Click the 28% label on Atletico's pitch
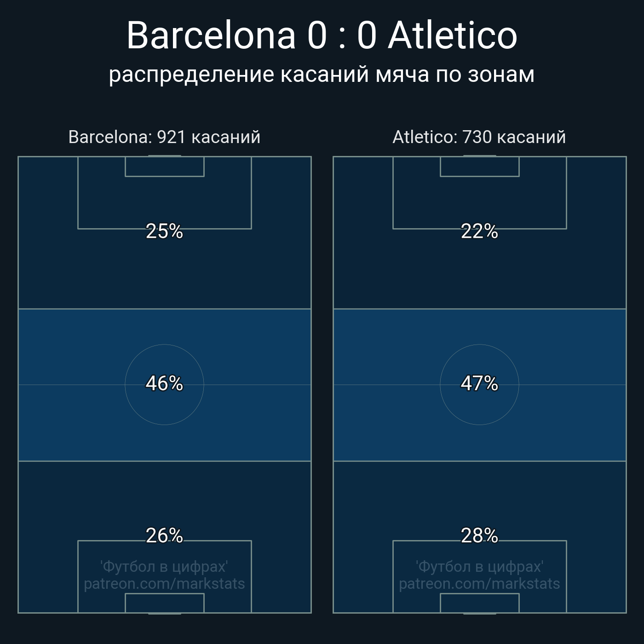Viewport: 644px width, 644px height. point(479,535)
